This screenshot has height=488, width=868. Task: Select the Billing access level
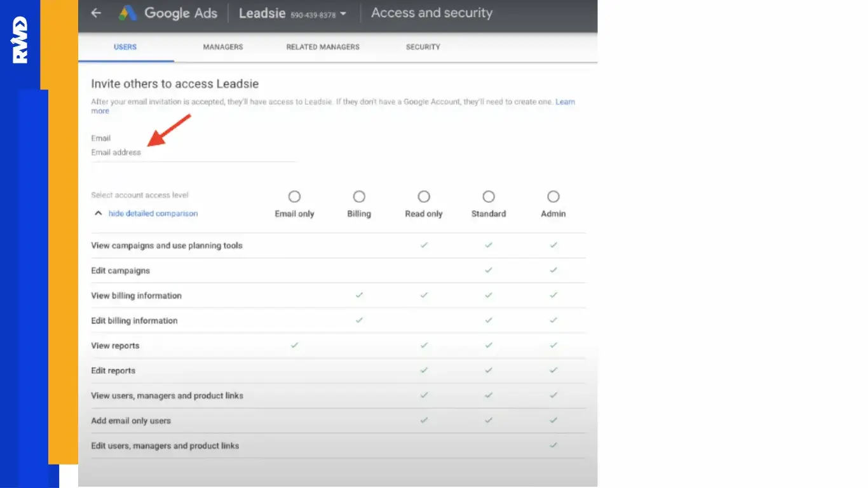pos(359,196)
